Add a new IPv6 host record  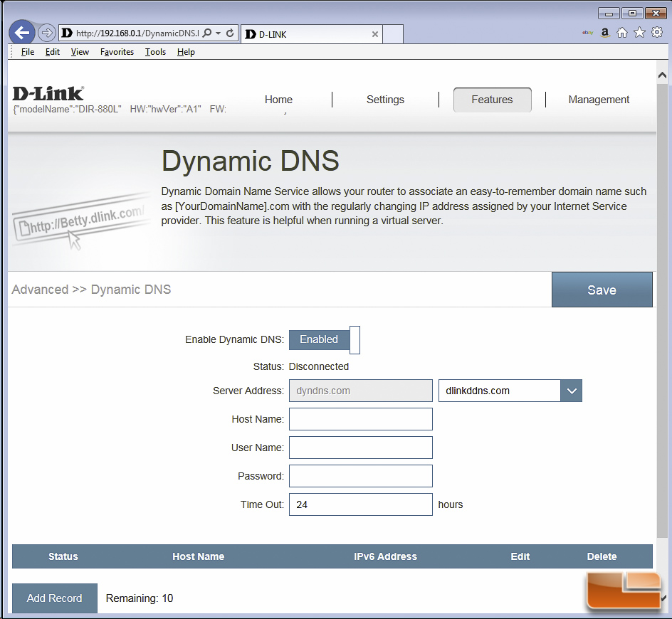click(54, 598)
